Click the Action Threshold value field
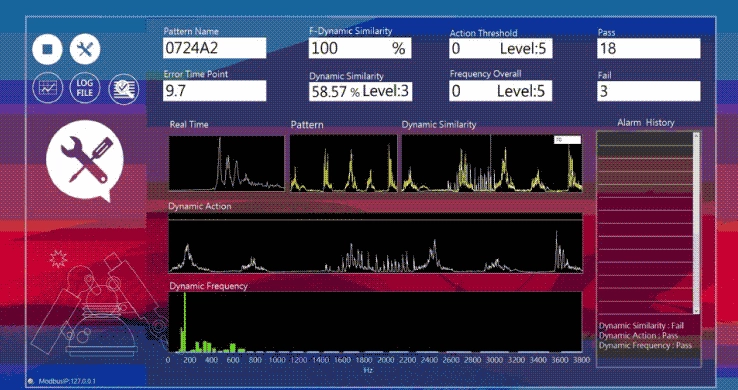Screen dimensions: 738x390 point(500,48)
